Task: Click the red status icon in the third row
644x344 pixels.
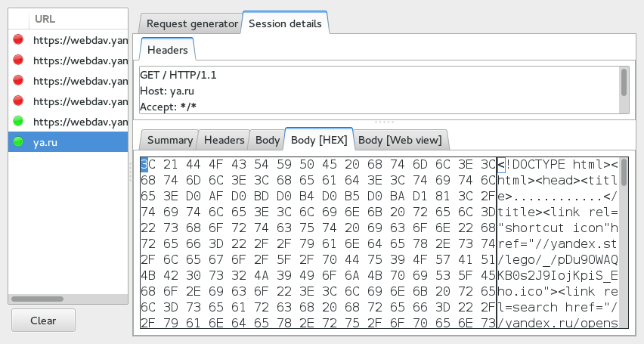Action: point(19,80)
